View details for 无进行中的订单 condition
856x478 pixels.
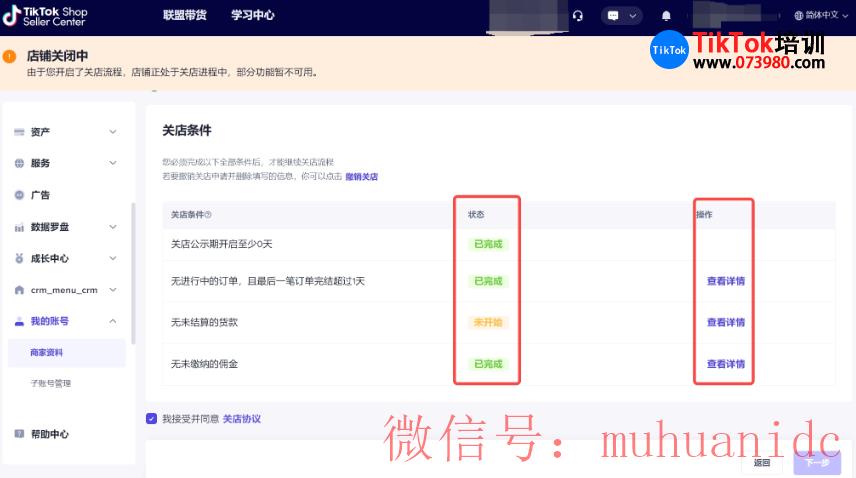click(726, 281)
